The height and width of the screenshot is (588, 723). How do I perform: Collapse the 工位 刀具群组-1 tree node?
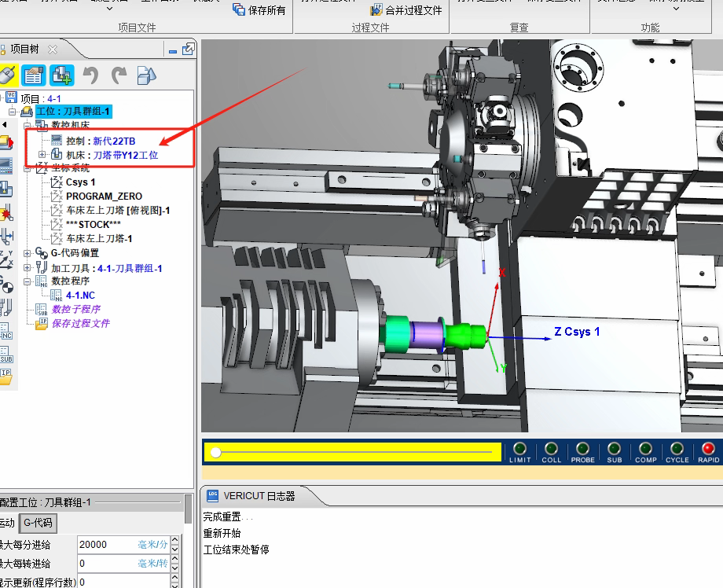pos(13,111)
